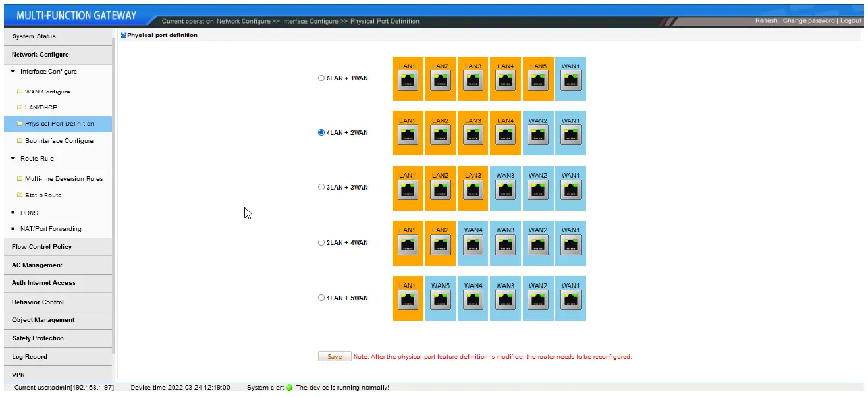Screen dimensions: 868x397
Task: Click LAN1 port icon in 1LAN + 5WAN row
Action: (x=408, y=300)
